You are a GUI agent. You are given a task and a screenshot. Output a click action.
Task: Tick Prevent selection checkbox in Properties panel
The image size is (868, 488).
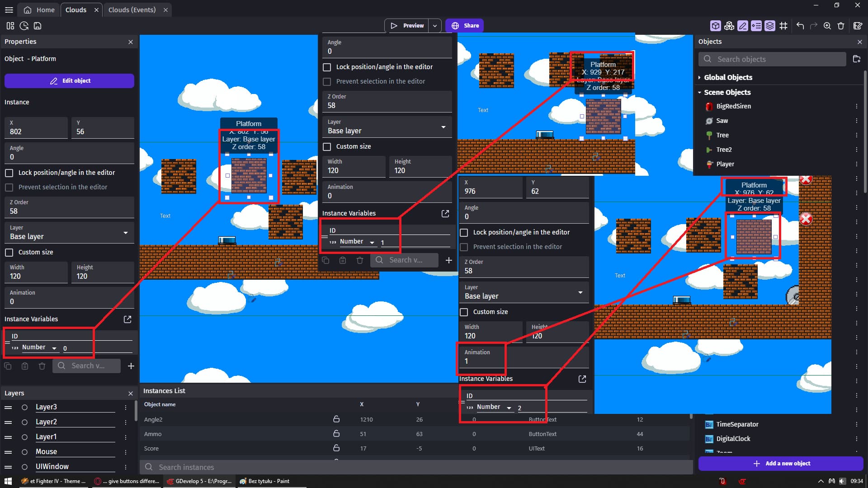[x=9, y=188]
